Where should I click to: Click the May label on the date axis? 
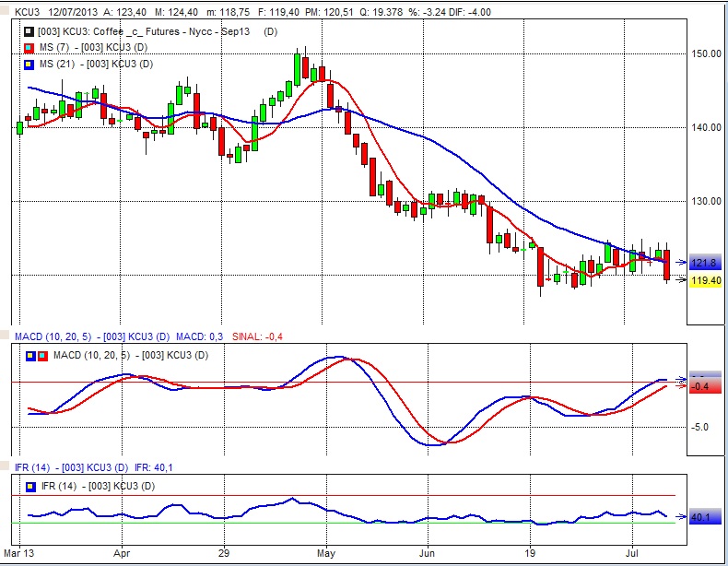click(325, 555)
